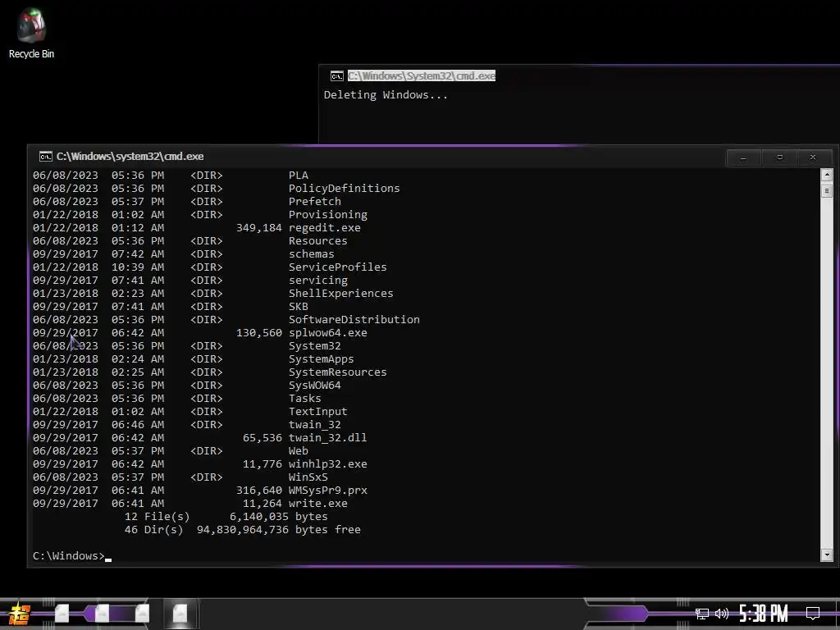The height and width of the screenshot is (630, 840).
Task: Click the front cmd.exe title bar icon
Action: tap(46, 157)
